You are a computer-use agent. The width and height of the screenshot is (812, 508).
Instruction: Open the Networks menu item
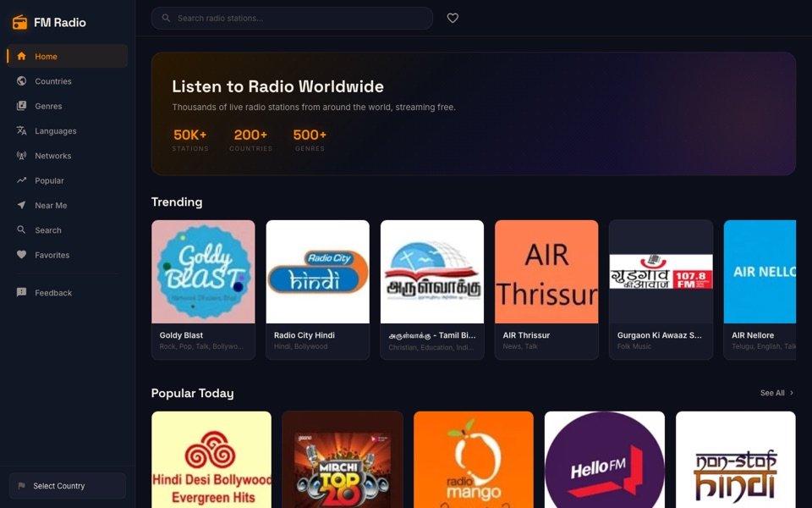[x=68, y=156]
